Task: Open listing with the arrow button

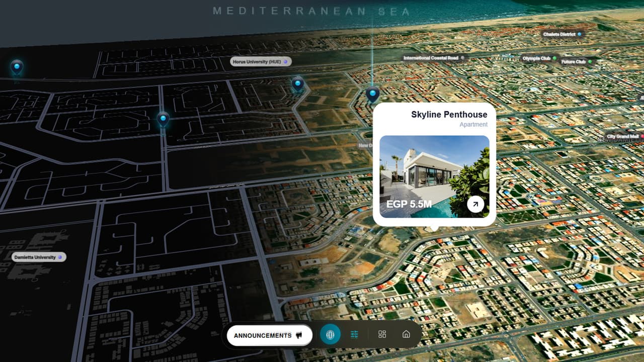Action: 475,204
